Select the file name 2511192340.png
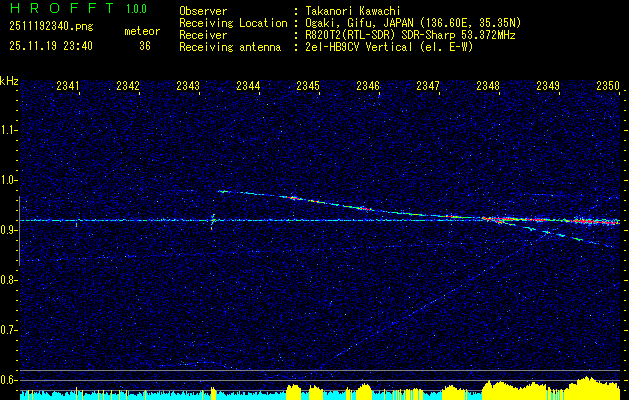Image resolution: width=629 pixels, height=400 pixels. (51, 26)
